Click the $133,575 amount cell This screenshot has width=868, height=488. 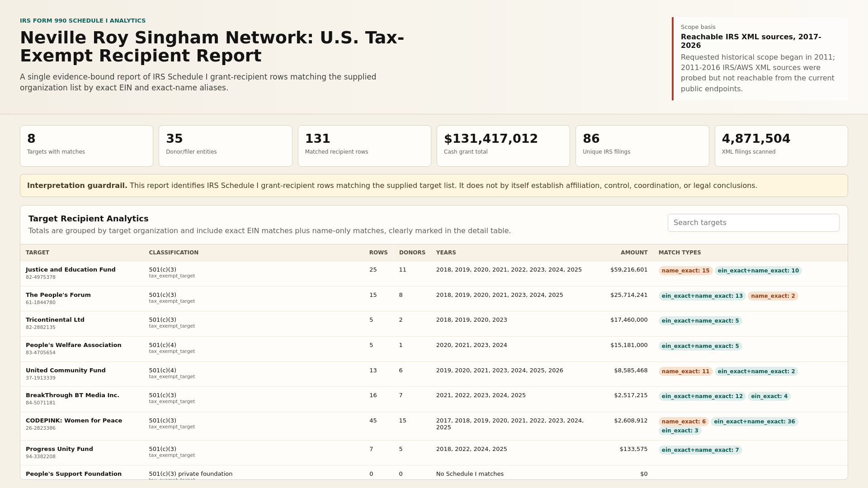[x=633, y=449]
